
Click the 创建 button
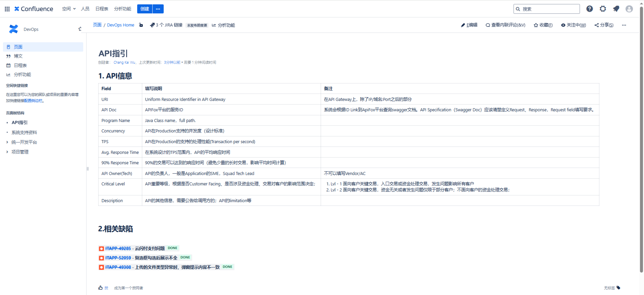145,9
